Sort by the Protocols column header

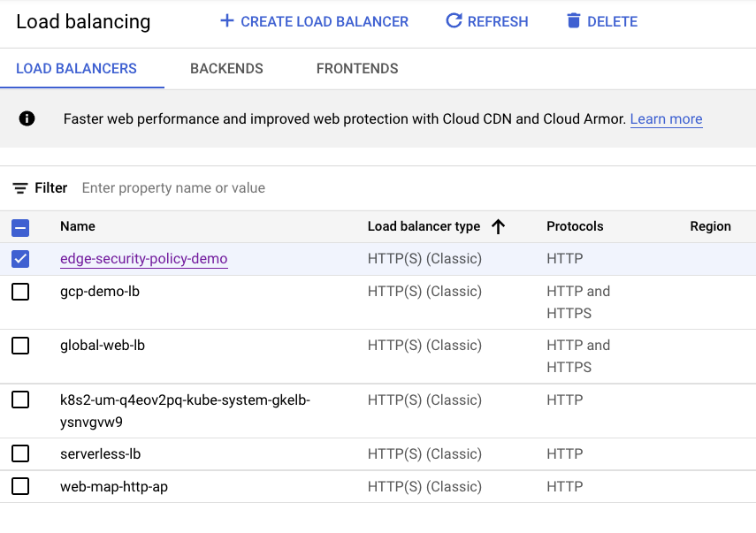pos(575,226)
